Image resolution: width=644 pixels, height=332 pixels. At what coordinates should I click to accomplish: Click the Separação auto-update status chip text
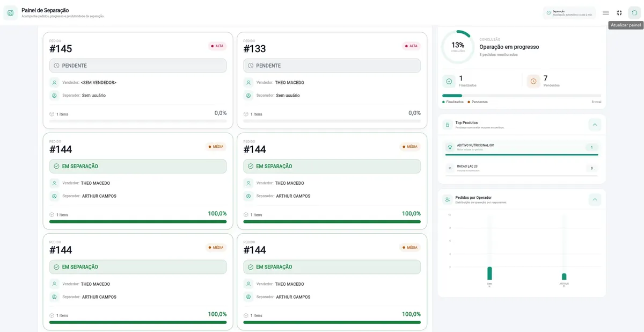[x=572, y=13]
